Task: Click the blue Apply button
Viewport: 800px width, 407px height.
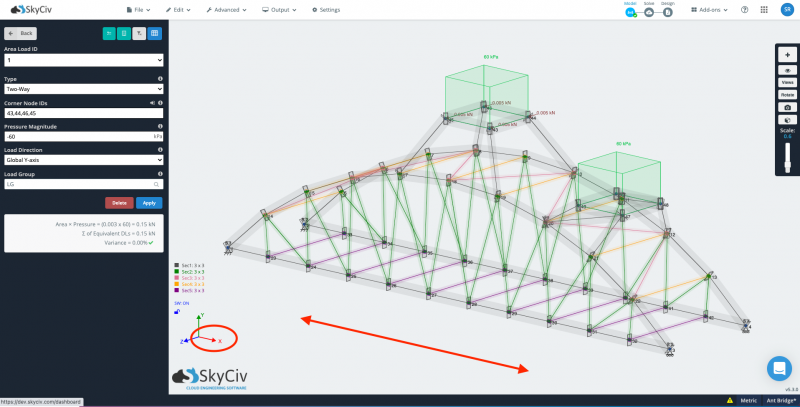Action: pos(149,203)
